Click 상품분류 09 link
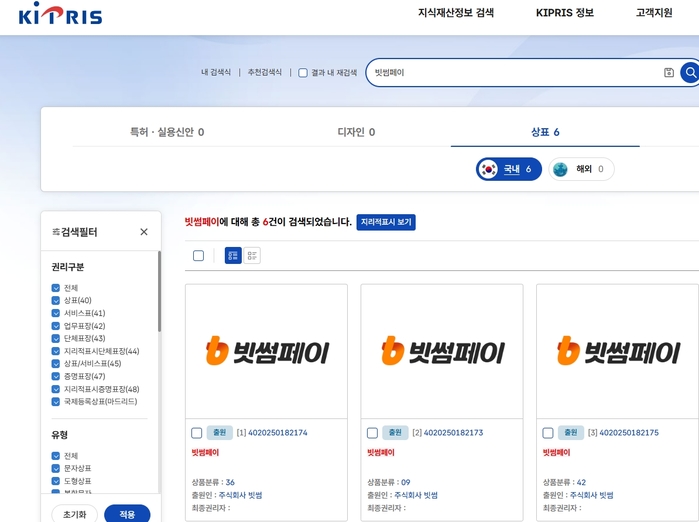Screen dimensions: 699x522 (x=406, y=482)
